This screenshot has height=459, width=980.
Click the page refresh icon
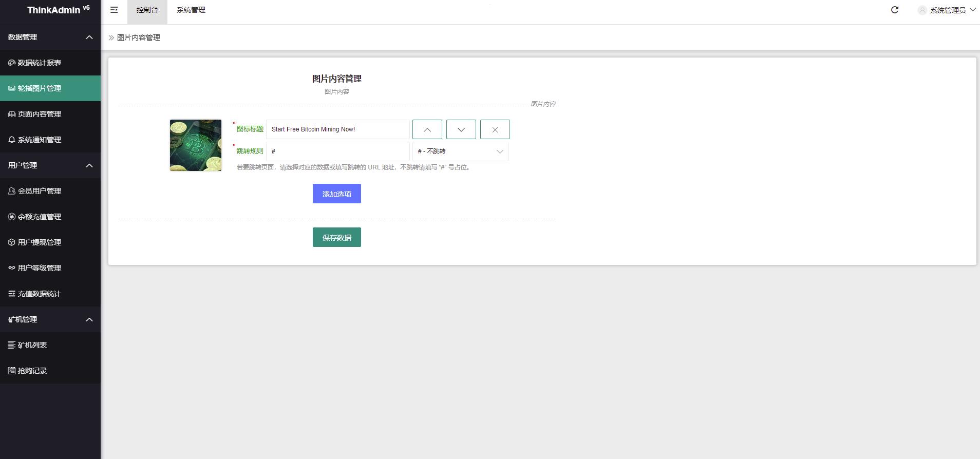tap(895, 10)
